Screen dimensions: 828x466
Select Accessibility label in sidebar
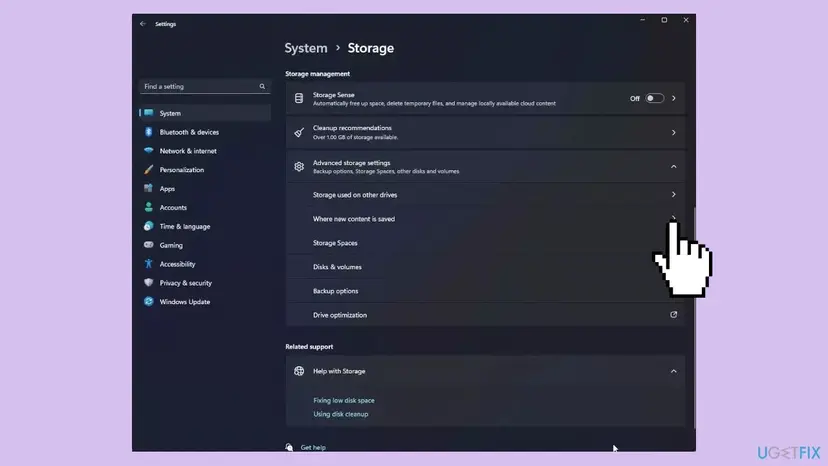coord(177,264)
